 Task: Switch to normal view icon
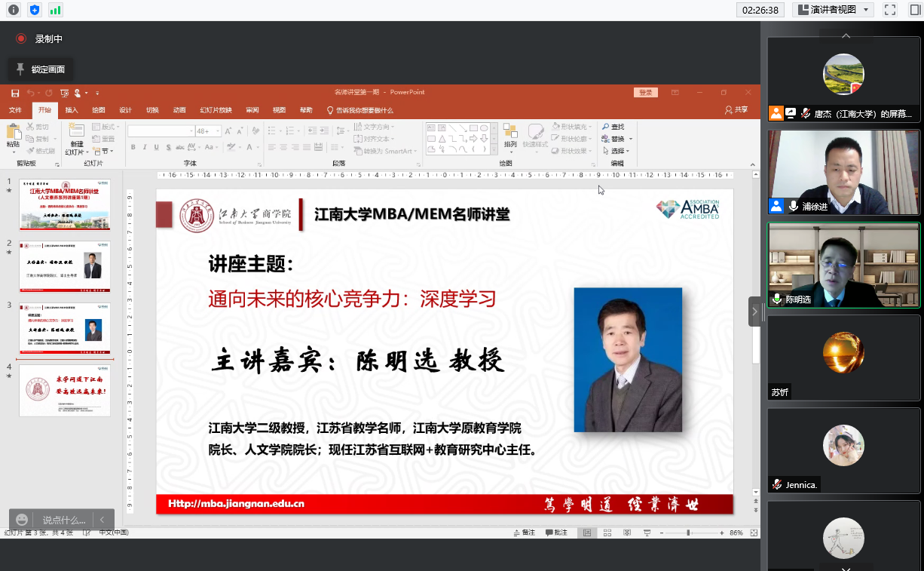pos(586,533)
